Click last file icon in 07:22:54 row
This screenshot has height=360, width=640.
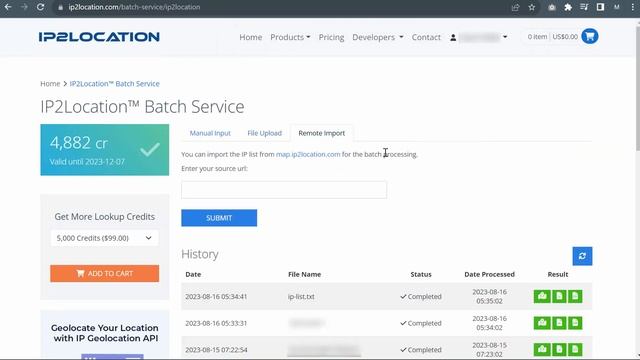pyautogui.click(x=575, y=349)
